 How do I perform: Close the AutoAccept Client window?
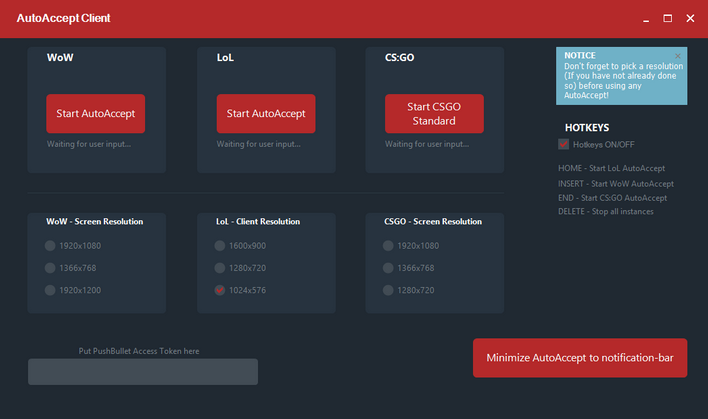coord(690,18)
